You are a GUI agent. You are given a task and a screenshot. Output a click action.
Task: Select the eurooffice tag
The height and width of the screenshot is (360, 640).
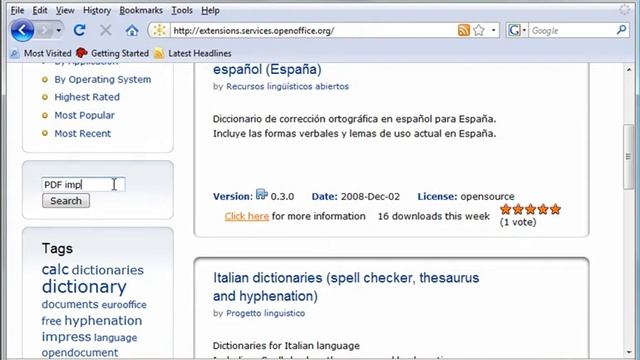click(124, 305)
